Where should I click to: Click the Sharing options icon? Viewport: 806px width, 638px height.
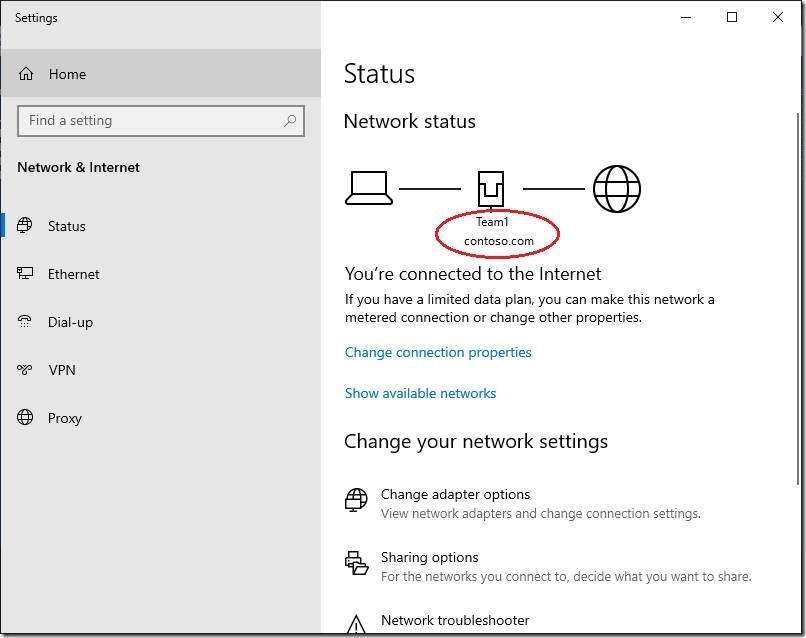pos(355,563)
